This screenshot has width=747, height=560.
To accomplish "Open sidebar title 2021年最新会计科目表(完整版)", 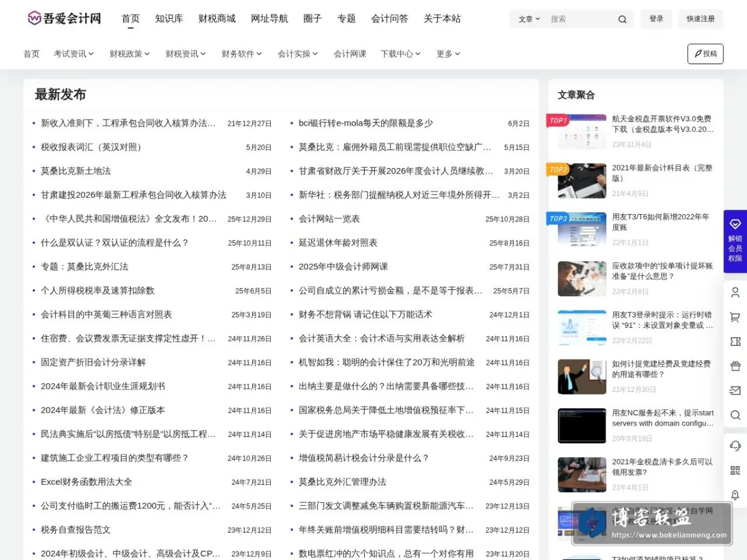I will click(662, 173).
